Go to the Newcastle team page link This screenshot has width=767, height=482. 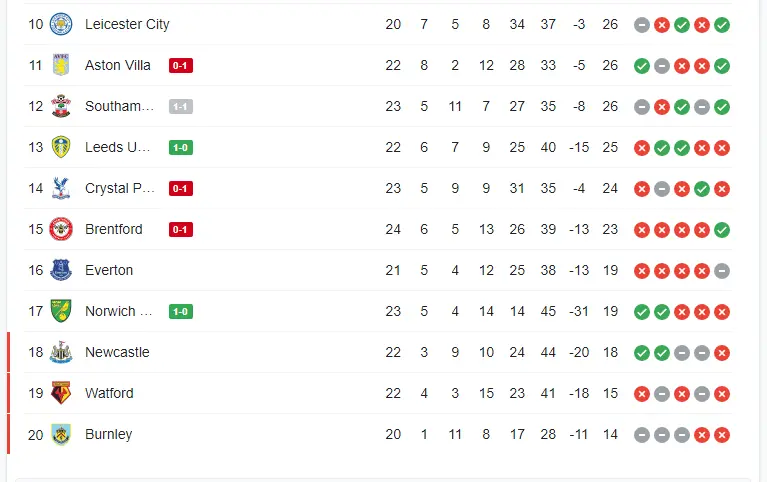click(117, 352)
